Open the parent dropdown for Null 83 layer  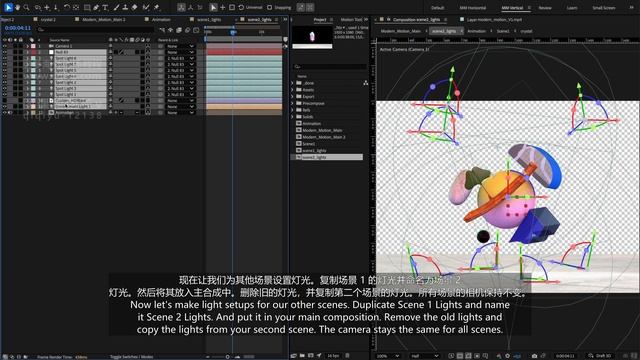pos(181,52)
